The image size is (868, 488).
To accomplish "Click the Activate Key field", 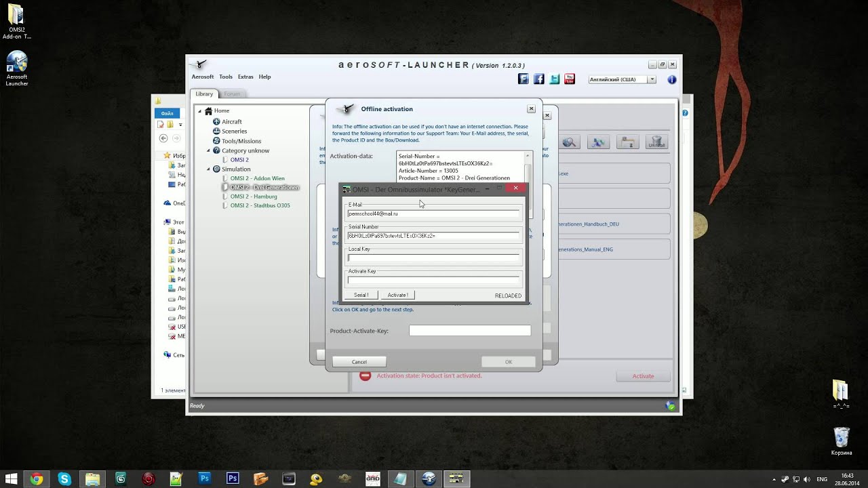I will pos(433,280).
